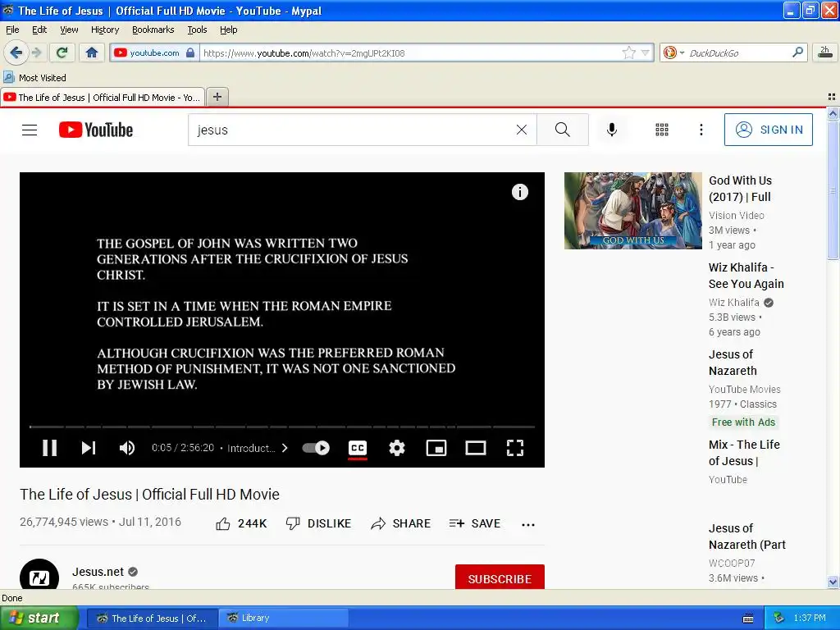Open Wiz Khalifa - See You Again

tap(746, 276)
